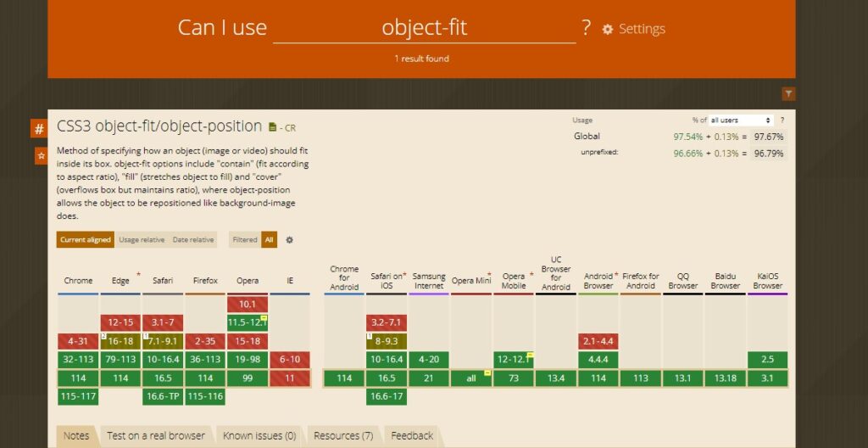Select Safari 7.1-9.1 cell
Viewport: 868px width, 448px height.
coord(163,342)
